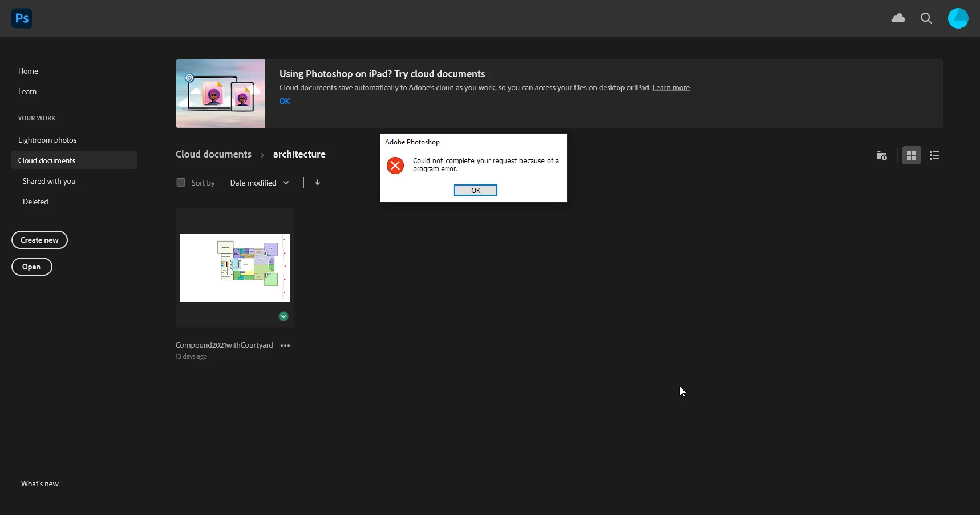Click the Create new button
This screenshot has width=980, height=515.
click(39, 240)
